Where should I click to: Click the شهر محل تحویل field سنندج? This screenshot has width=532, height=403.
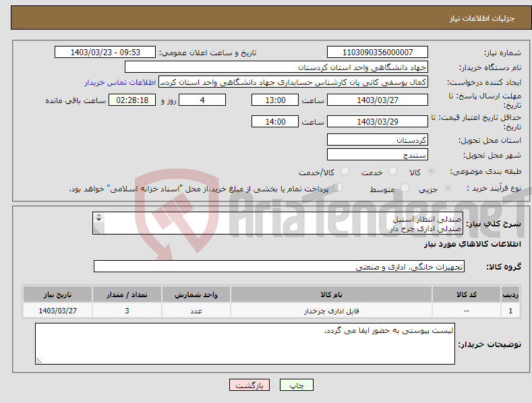pos(378,155)
